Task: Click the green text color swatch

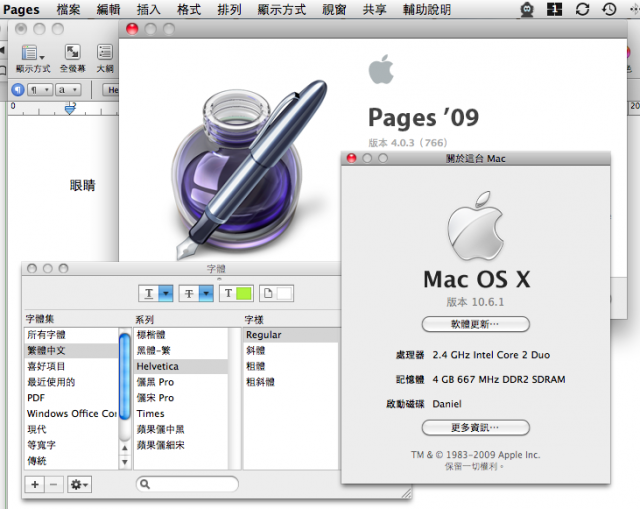Action: click(244, 293)
